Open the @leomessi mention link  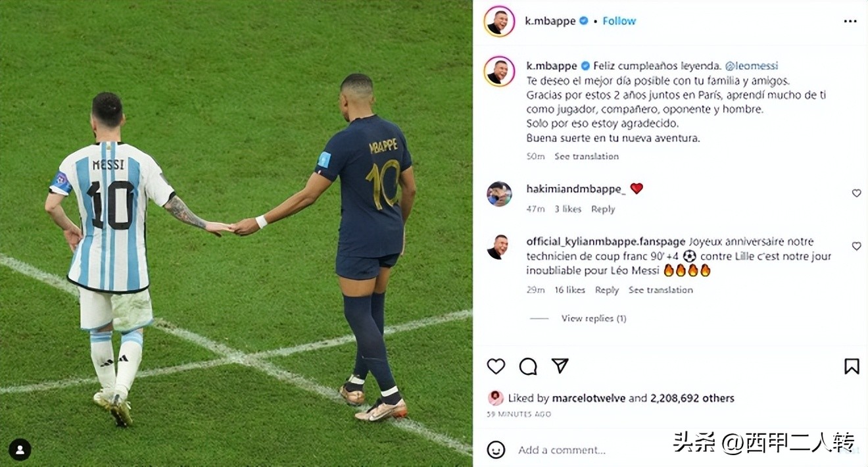pos(751,66)
